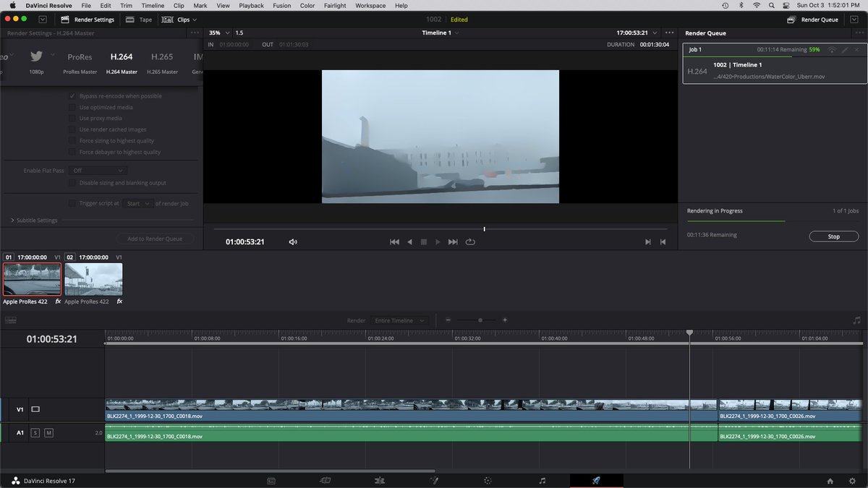Screen dimensions: 868x488
Task: Mute the A1 audio track
Action: pos(48,432)
